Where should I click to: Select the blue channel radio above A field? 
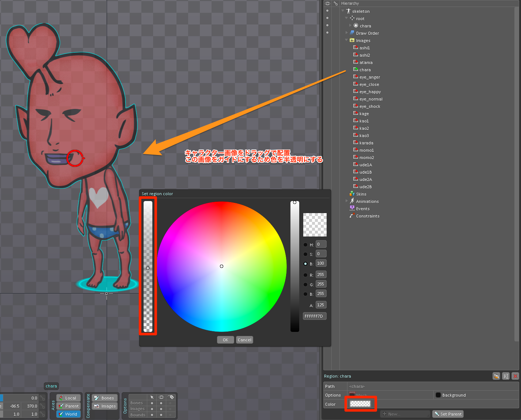(x=305, y=294)
